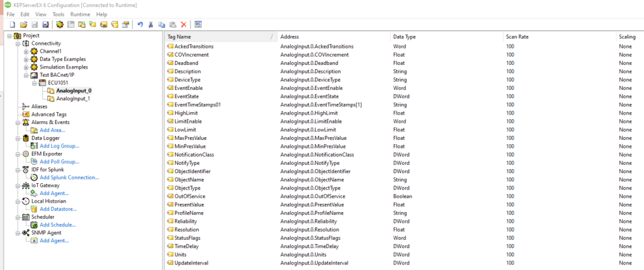Click the Add Splunk Connection link
The width and height of the screenshot is (644, 270).
tap(69, 177)
